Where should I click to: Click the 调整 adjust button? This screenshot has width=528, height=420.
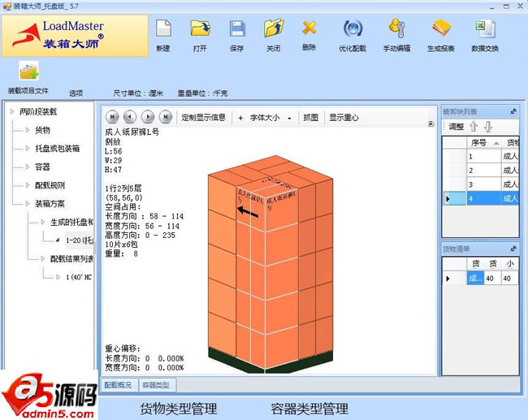pos(456,127)
